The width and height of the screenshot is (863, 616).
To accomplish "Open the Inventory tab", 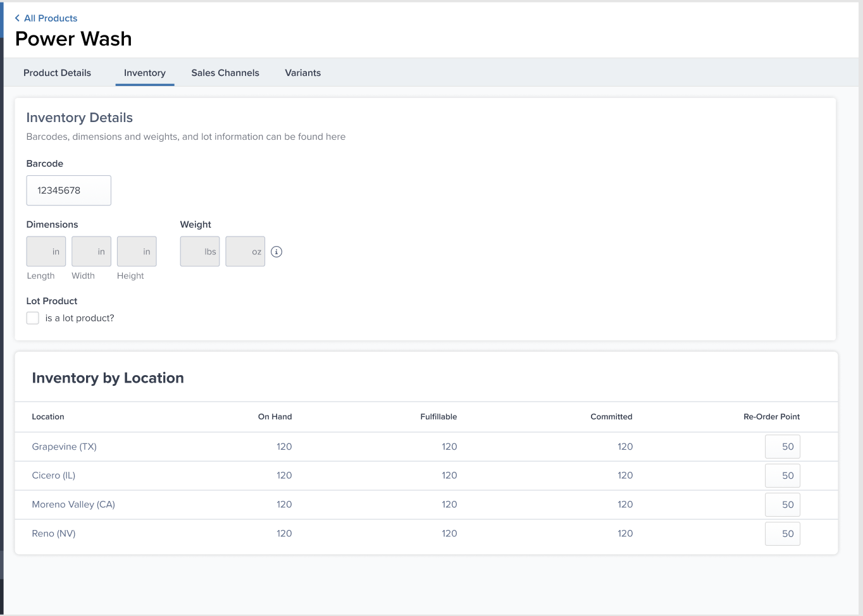I will tap(144, 72).
